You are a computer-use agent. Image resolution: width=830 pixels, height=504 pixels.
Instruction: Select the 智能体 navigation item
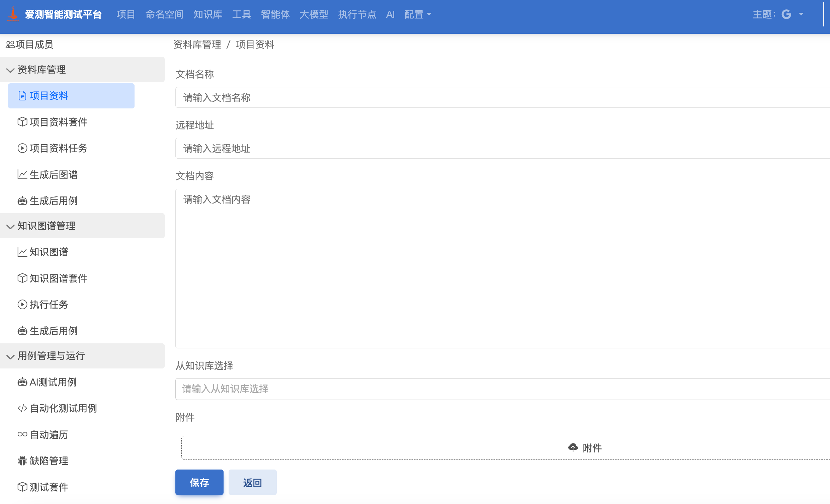pos(275,14)
